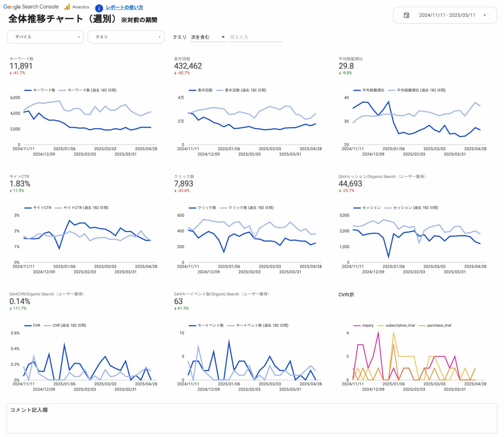The height and width of the screenshot is (437, 504).
Task: Click red down arrow under キーワード数 value
Action: coord(11,73)
